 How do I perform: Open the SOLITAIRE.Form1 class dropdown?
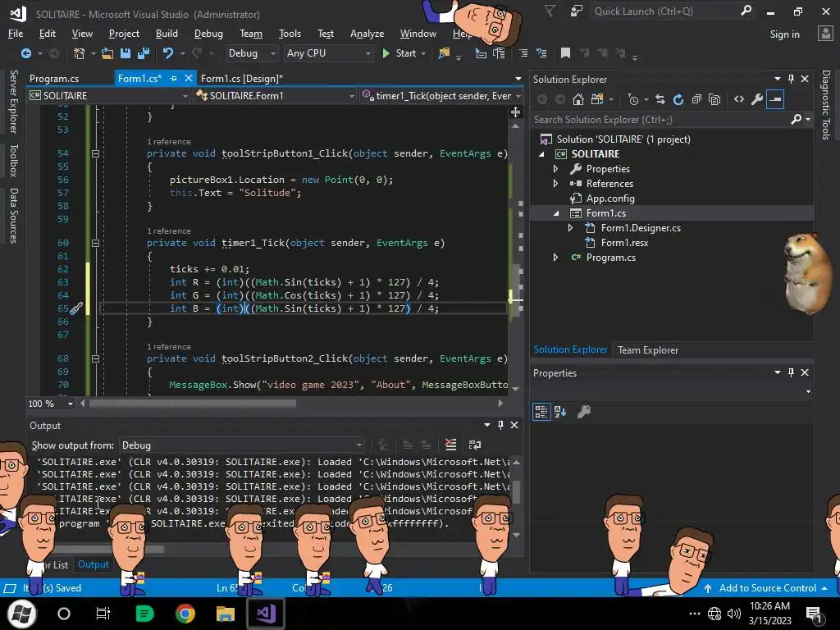(276, 95)
